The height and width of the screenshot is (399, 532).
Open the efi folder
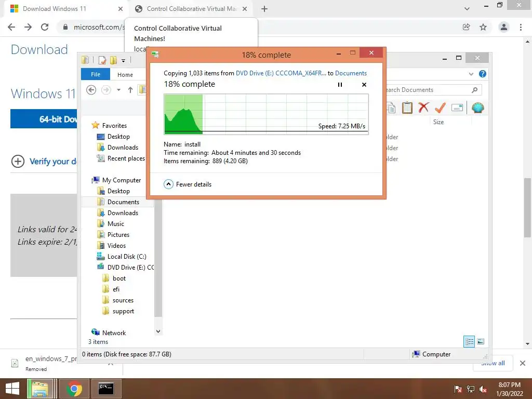(x=116, y=289)
